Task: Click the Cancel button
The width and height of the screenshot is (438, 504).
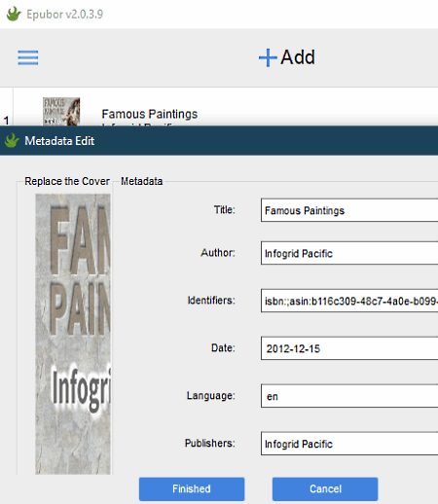Action: (x=325, y=488)
